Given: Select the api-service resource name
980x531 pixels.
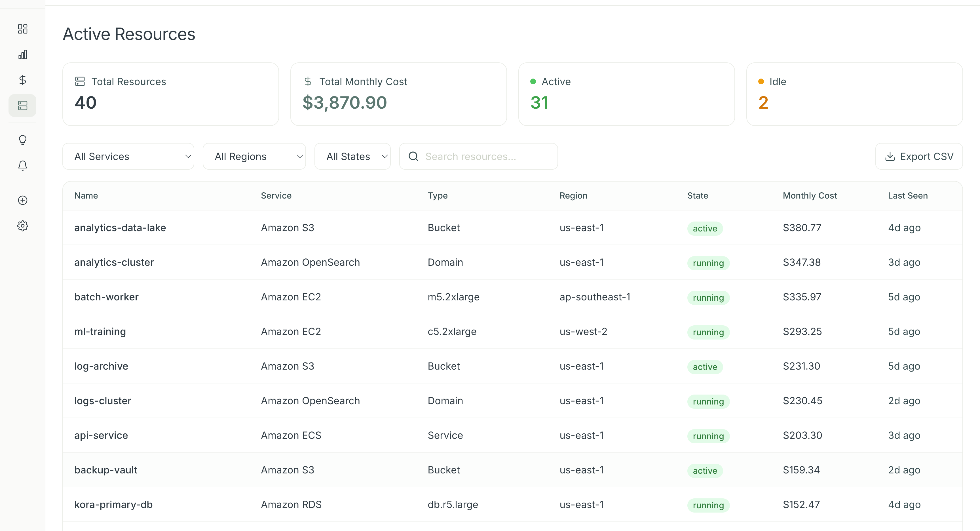Looking at the screenshot, I should pos(101,435).
